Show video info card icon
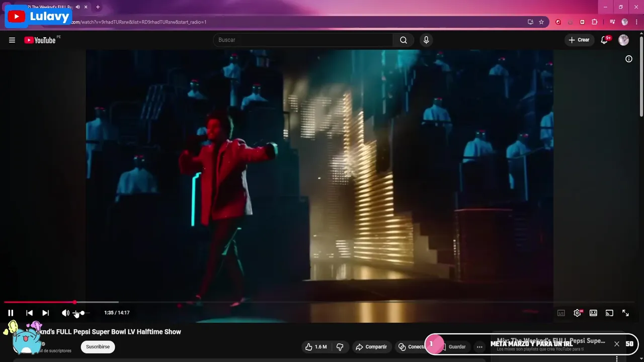 pos(628,59)
